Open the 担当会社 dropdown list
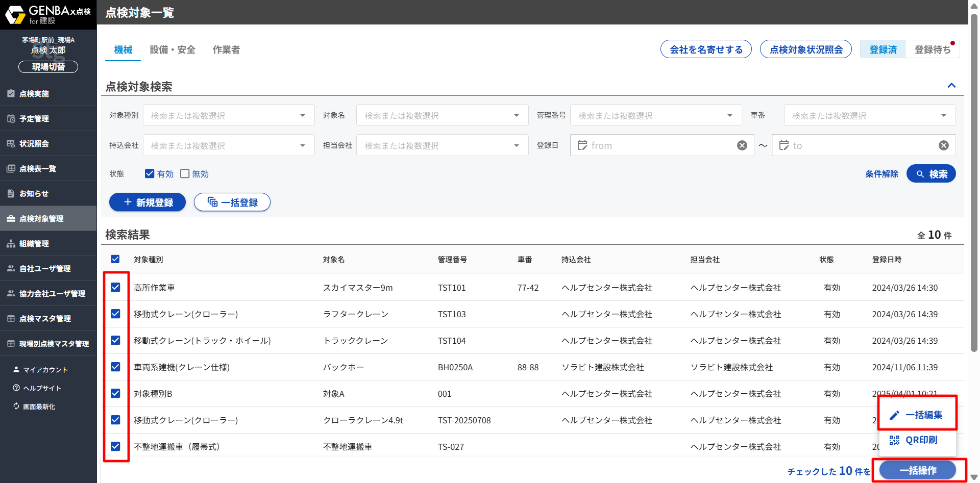Screen dimensions: 980x483 coord(516,146)
